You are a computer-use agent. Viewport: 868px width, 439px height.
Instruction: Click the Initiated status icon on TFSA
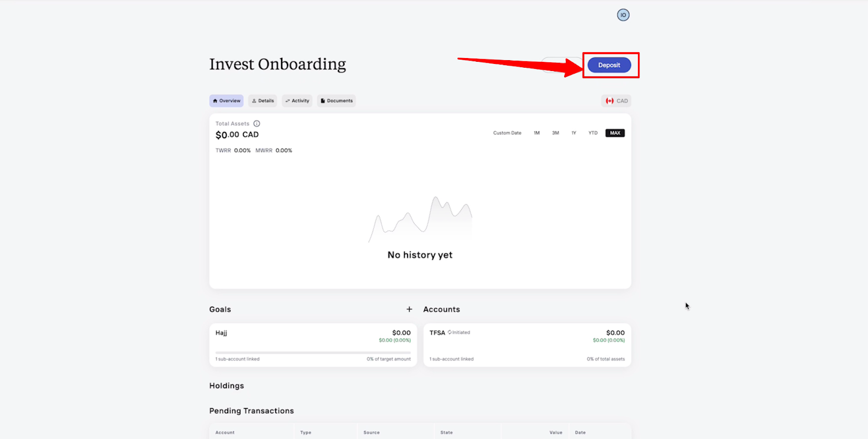pyautogui.click(x=450, y=332)
